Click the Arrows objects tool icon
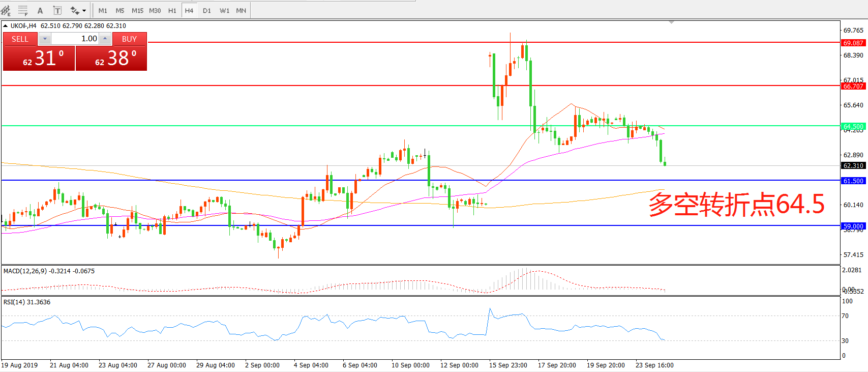868x372 pixels. (75, 11)
